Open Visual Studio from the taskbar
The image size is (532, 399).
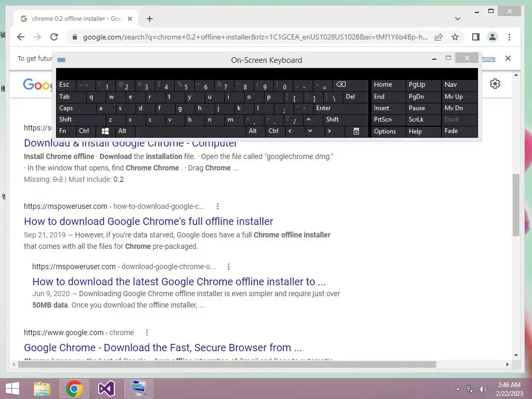tap(106, 389)
